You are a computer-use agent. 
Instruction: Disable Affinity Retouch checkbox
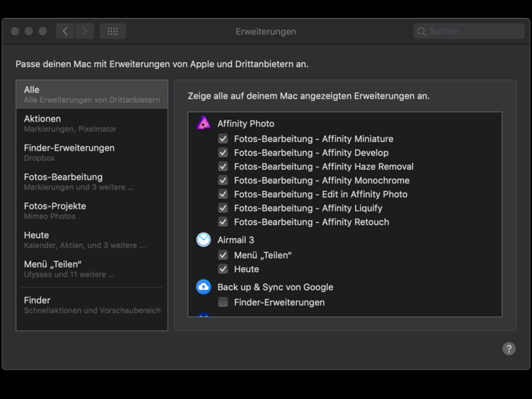[223, 222]
